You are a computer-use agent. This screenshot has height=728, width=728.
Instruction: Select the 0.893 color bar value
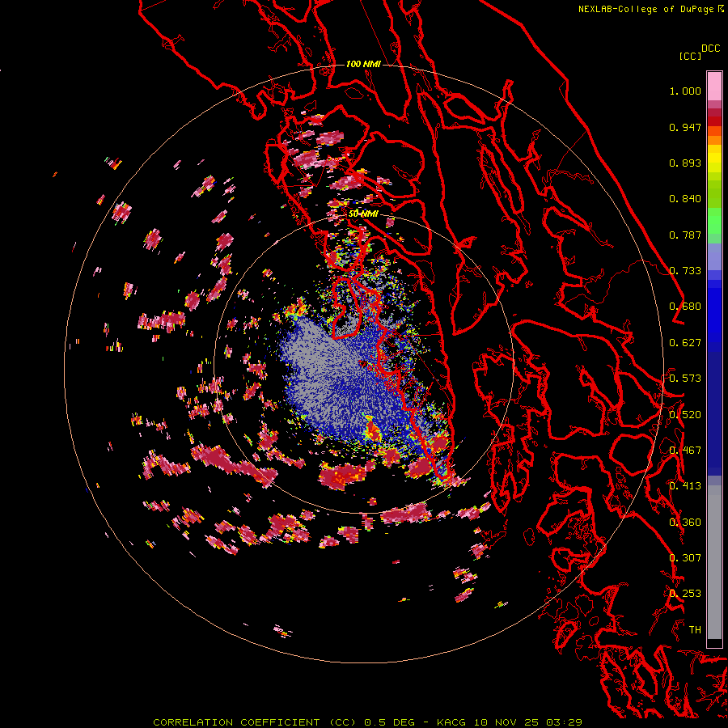(685, 163)
